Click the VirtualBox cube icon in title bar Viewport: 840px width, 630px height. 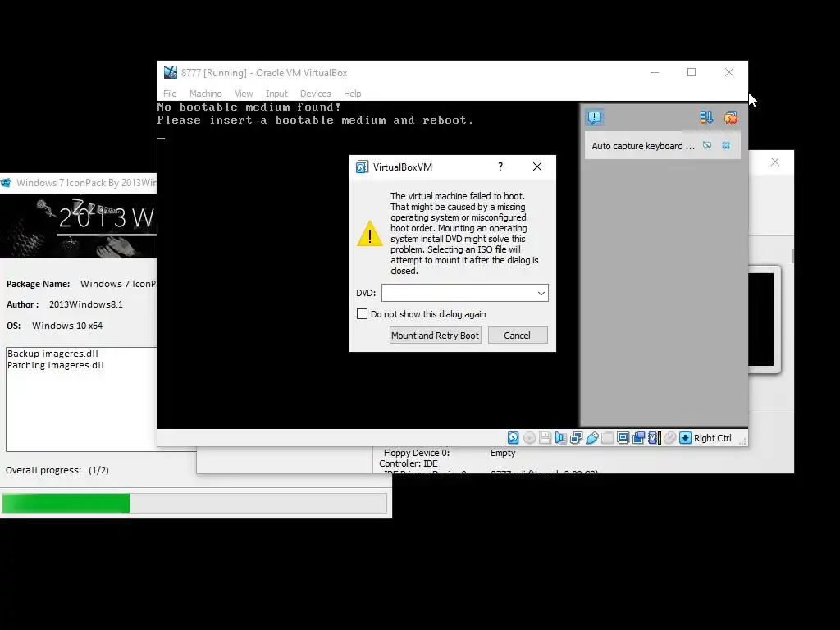[x=171, y=72]
